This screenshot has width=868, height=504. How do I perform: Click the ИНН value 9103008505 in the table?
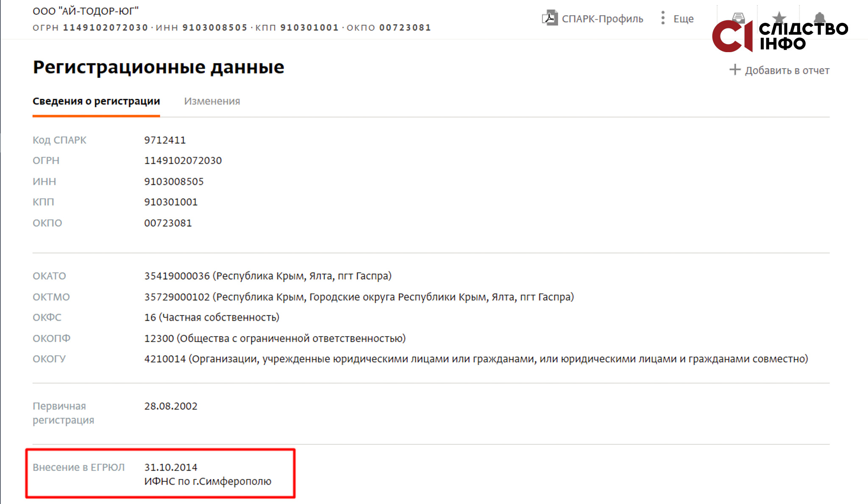(x=174, y=181)
